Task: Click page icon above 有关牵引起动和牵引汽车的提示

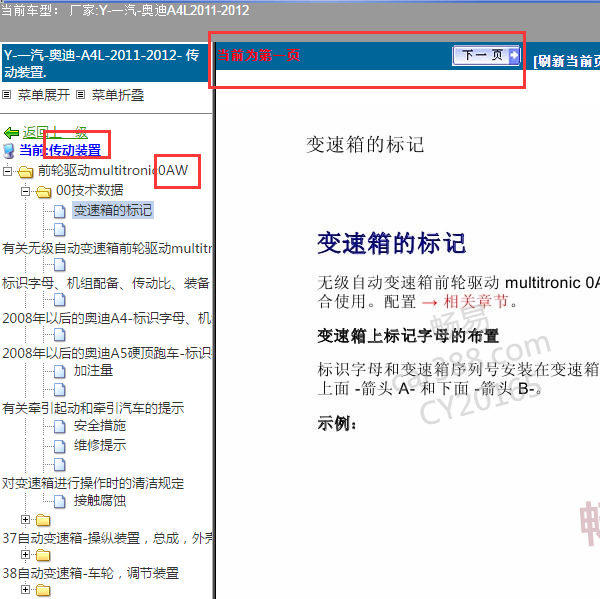Action: pos(60,389)
